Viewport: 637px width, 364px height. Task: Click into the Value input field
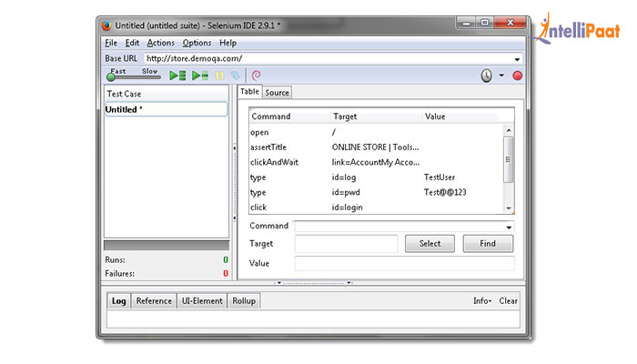pyautogui.click(x=404, y=263)
